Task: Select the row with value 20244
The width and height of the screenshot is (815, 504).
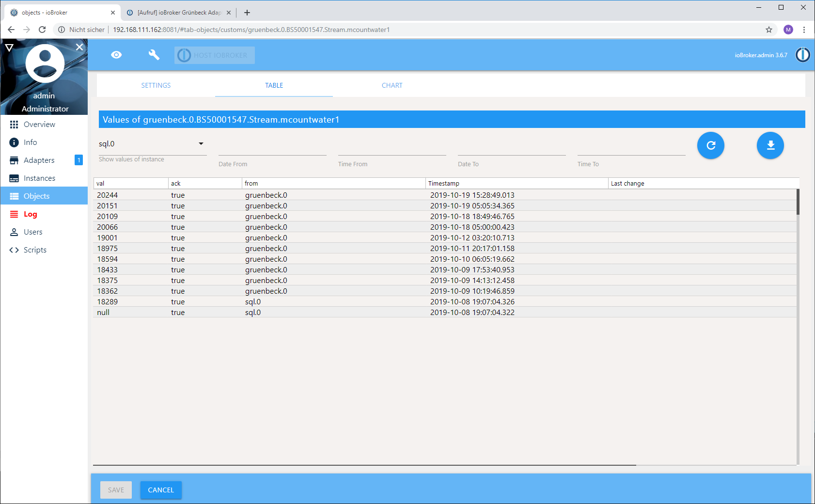Action: (445, 195)
